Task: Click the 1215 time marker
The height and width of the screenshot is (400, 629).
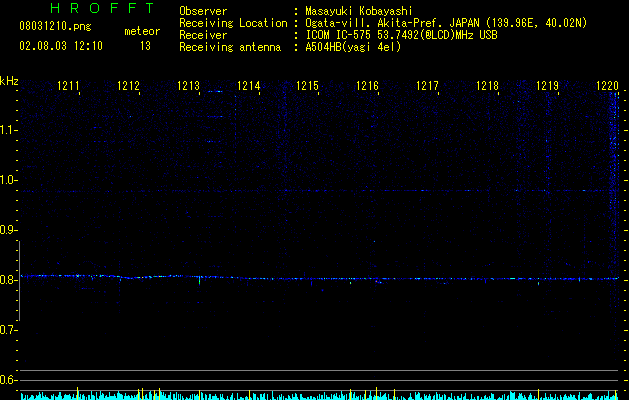Action: [308, 85]
